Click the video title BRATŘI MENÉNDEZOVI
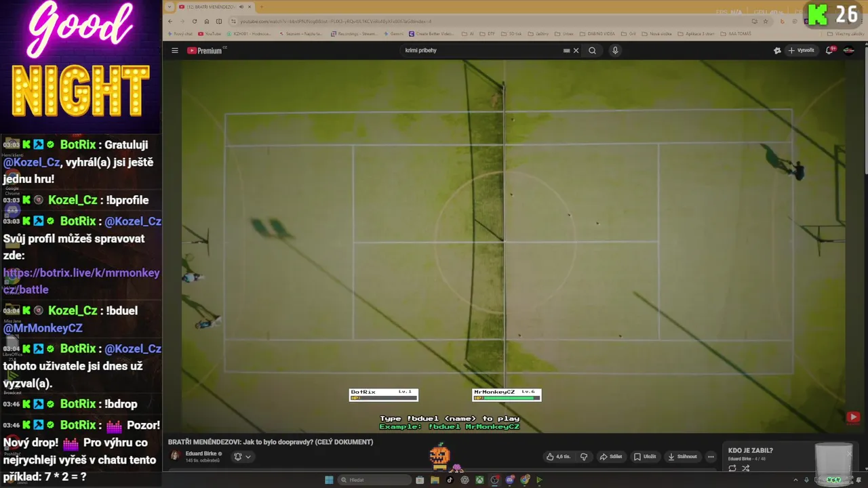Viewport: 868px width, 488px height. [x=271, y=442]
